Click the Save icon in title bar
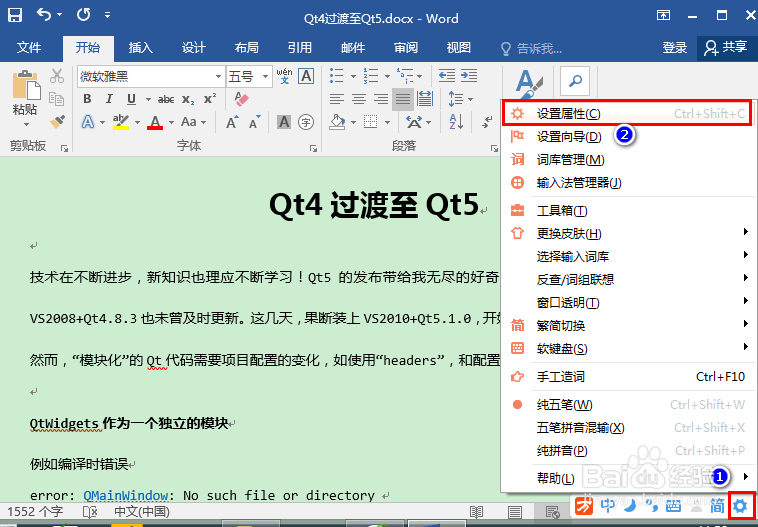The image size is (758, 527). click(x=15, y=15)
